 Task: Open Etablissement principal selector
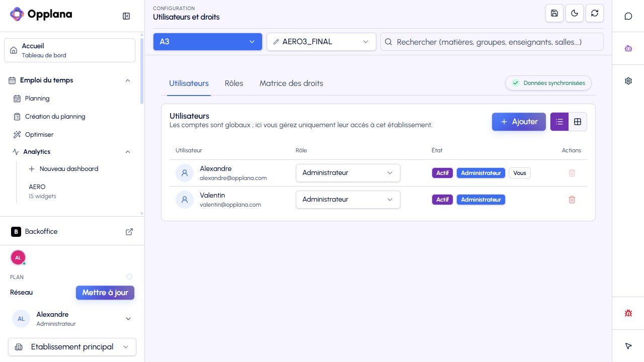click(x=72, y=347)
